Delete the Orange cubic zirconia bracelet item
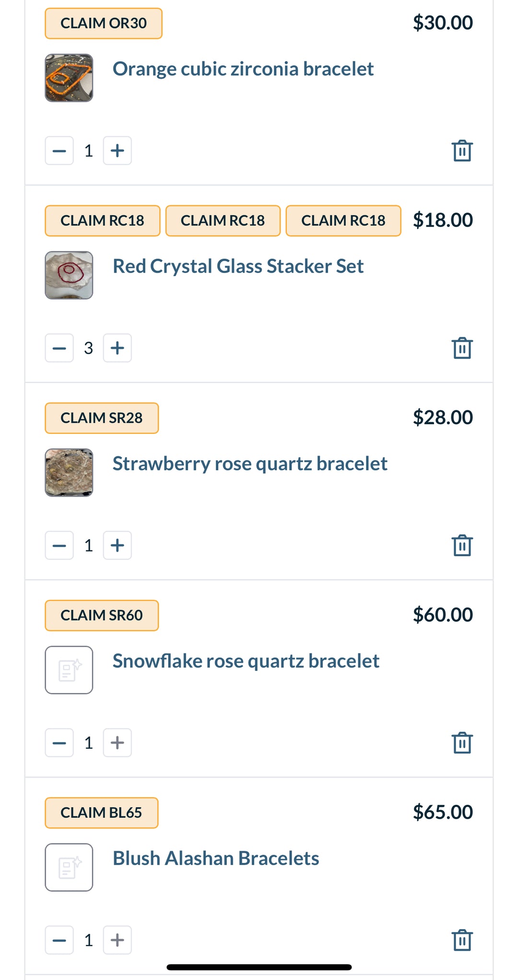Viewport: 518px width, 980px height. point(462,151)
